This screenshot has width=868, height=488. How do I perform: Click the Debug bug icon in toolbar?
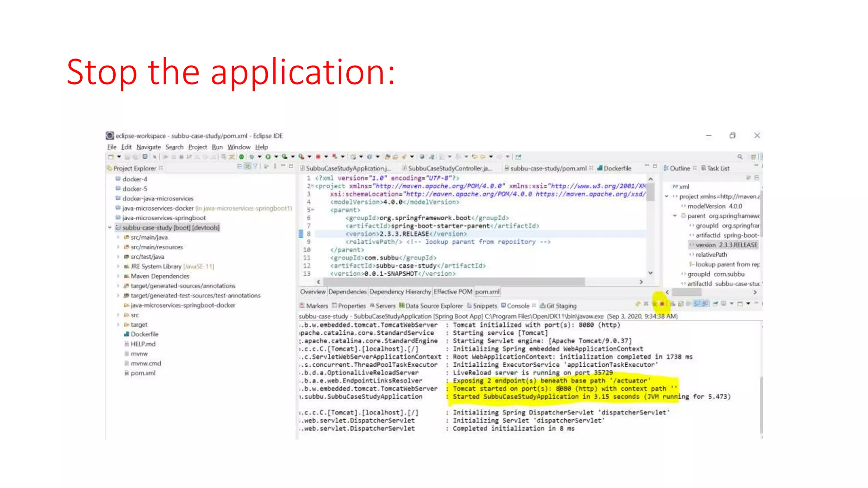click(252, 157)
